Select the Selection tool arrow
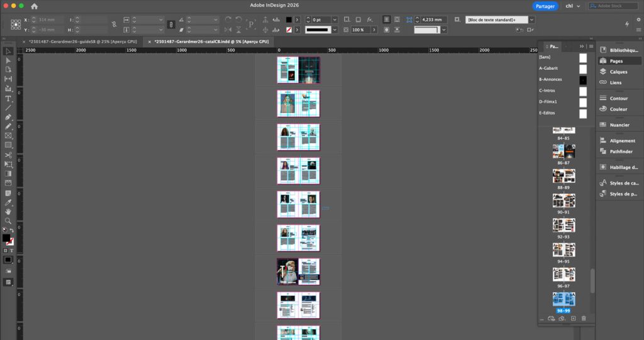644x340 pixels. pyautogui.click(x=8, y=51)
